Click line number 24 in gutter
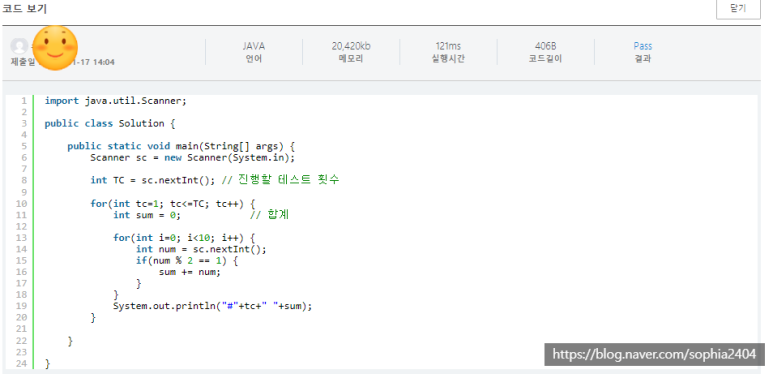 (x=21, y=364)
